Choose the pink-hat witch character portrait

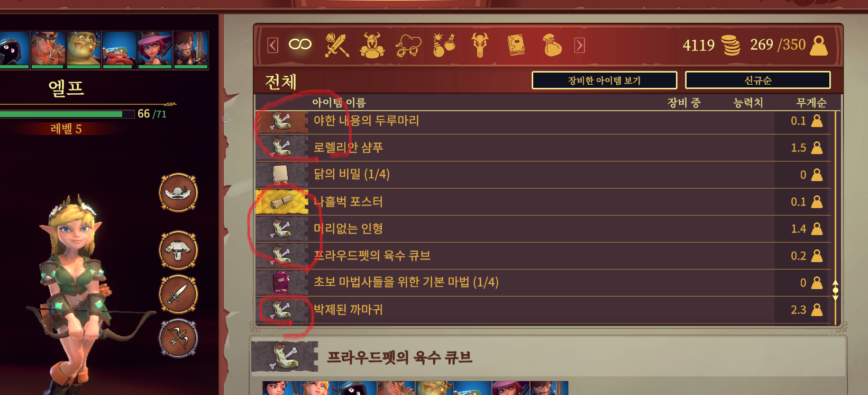pos(155,50)
